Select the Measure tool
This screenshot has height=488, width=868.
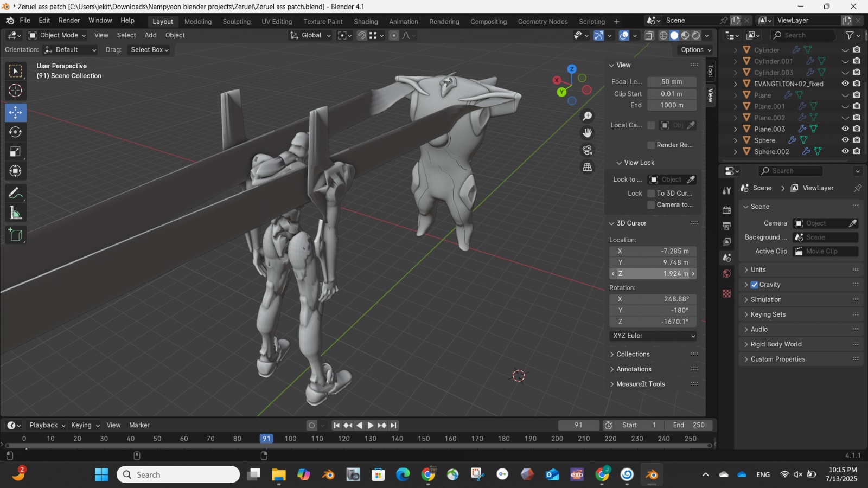point(15,214)
